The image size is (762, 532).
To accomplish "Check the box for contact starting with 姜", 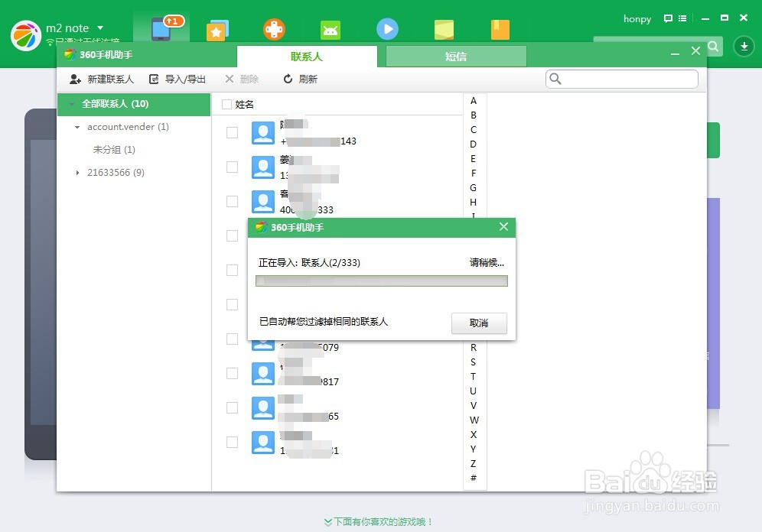I will click(233, 167).
